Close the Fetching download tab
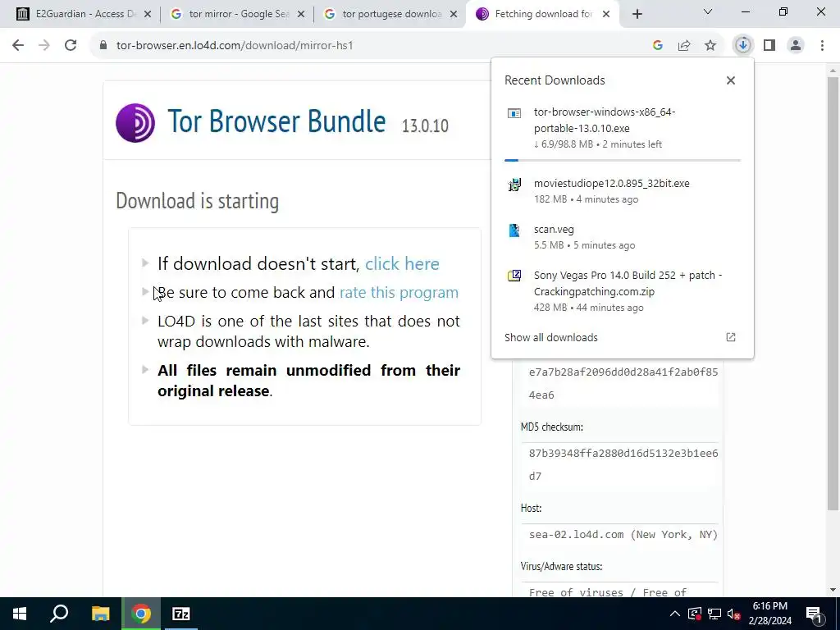 click(606, 15)
